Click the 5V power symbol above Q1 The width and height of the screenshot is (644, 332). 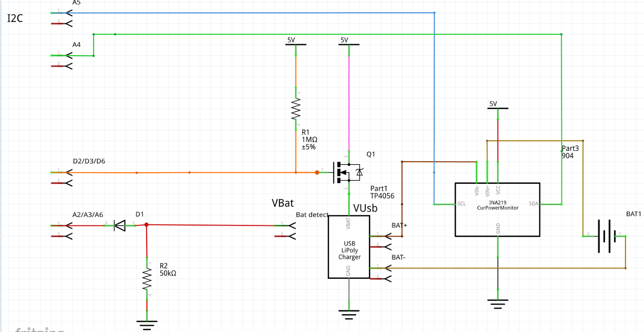(x=349, y=44)
